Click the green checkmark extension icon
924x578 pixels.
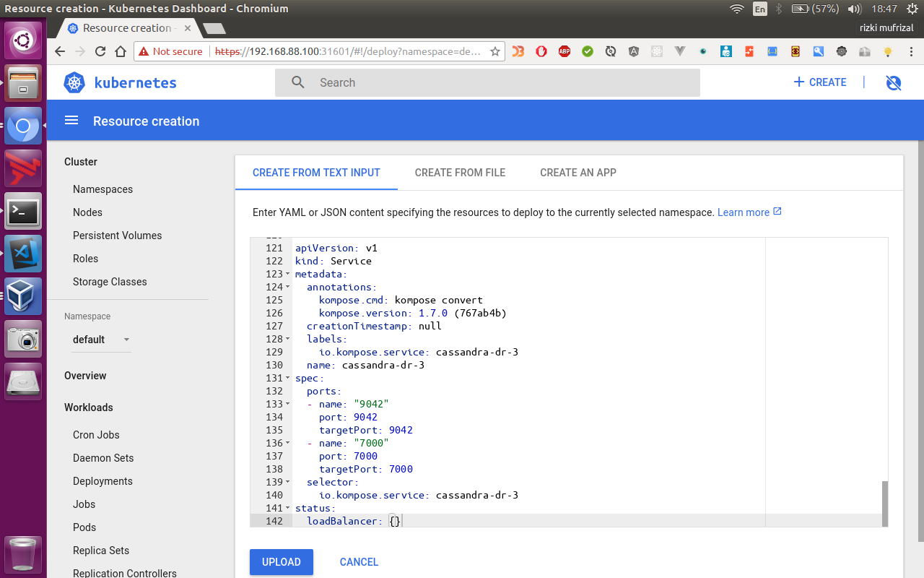point(588,51)
